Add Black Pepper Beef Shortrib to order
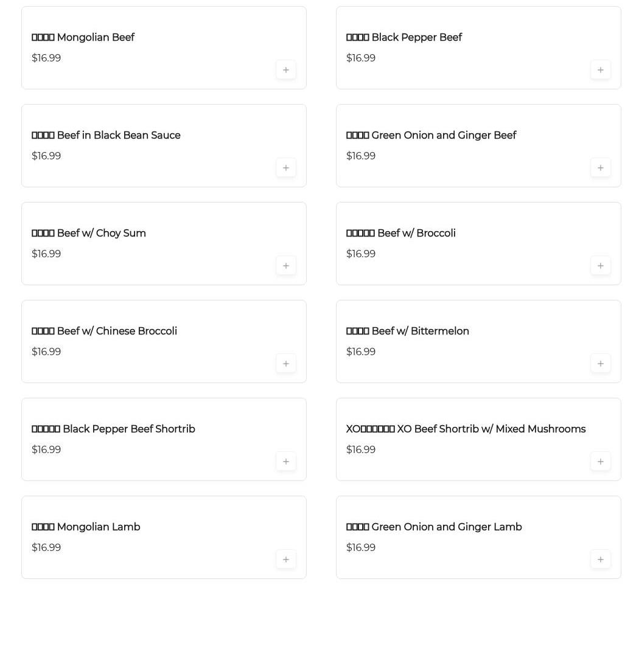This screenshot has width=639, height=672. [x=286, y=462]
